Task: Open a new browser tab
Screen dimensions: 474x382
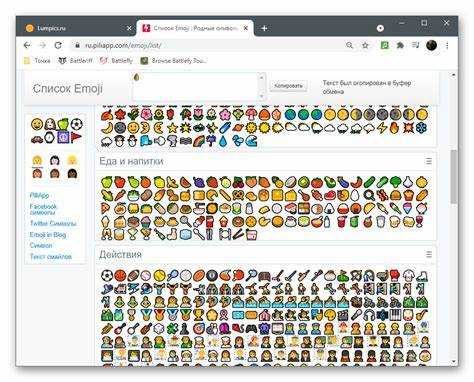Action: point(264,28)
